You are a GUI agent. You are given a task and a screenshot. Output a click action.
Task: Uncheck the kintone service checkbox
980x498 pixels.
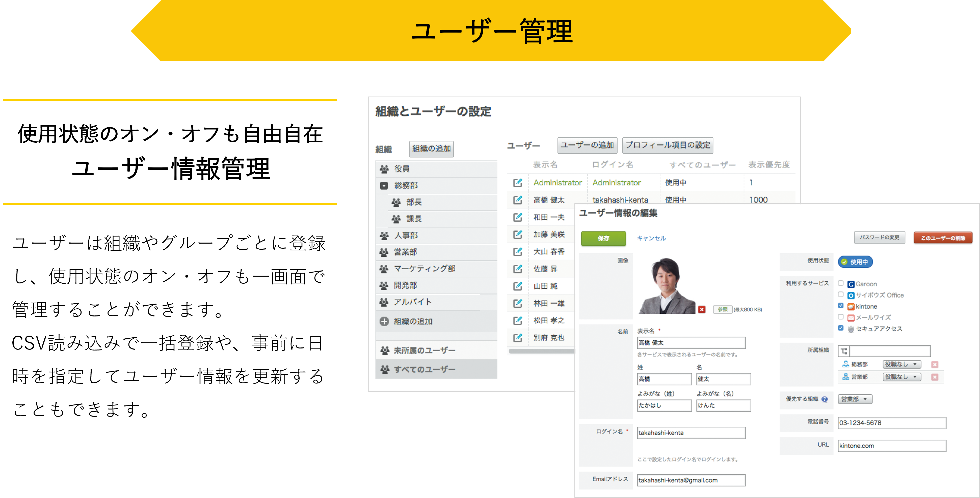point(841,306)
